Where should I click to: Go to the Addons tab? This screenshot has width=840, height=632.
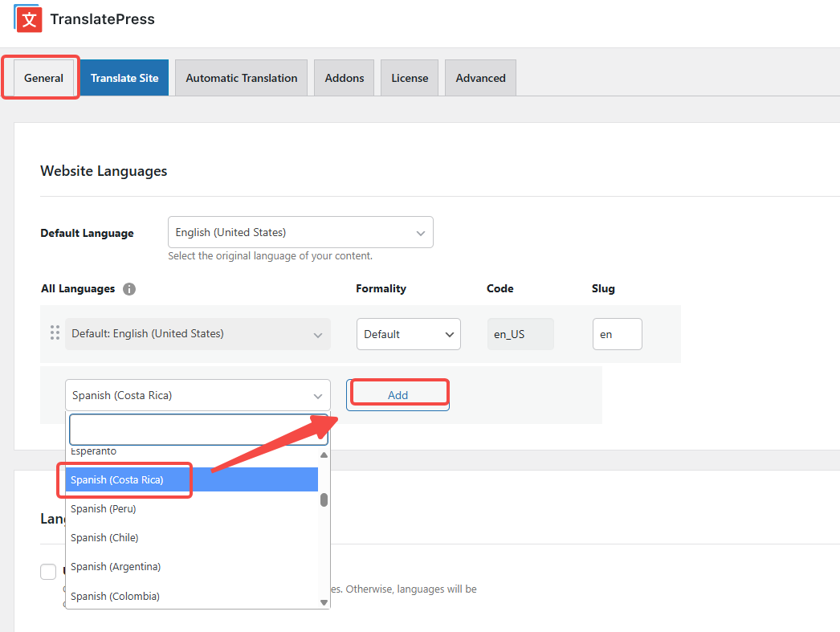(344, 77)
